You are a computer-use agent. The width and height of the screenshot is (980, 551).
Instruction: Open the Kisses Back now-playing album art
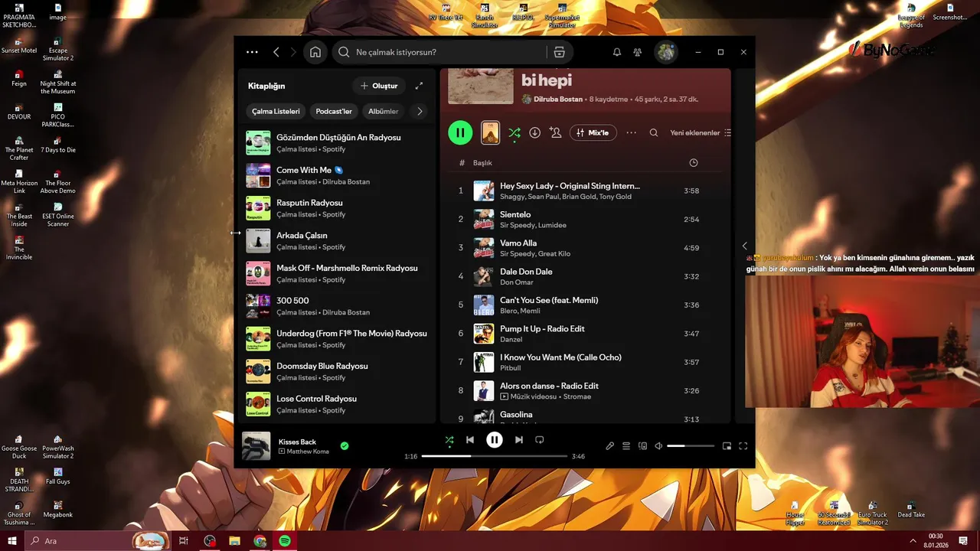(256, 446)
